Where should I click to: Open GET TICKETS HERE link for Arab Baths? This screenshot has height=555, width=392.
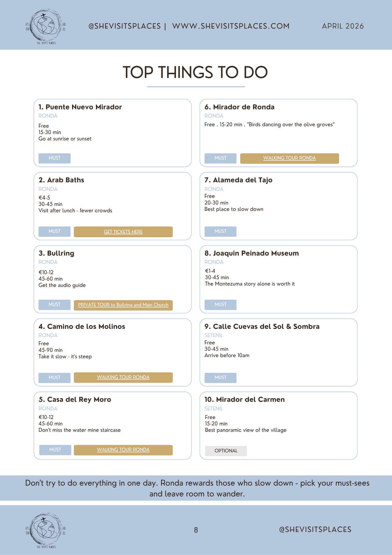tap(123, 232)
